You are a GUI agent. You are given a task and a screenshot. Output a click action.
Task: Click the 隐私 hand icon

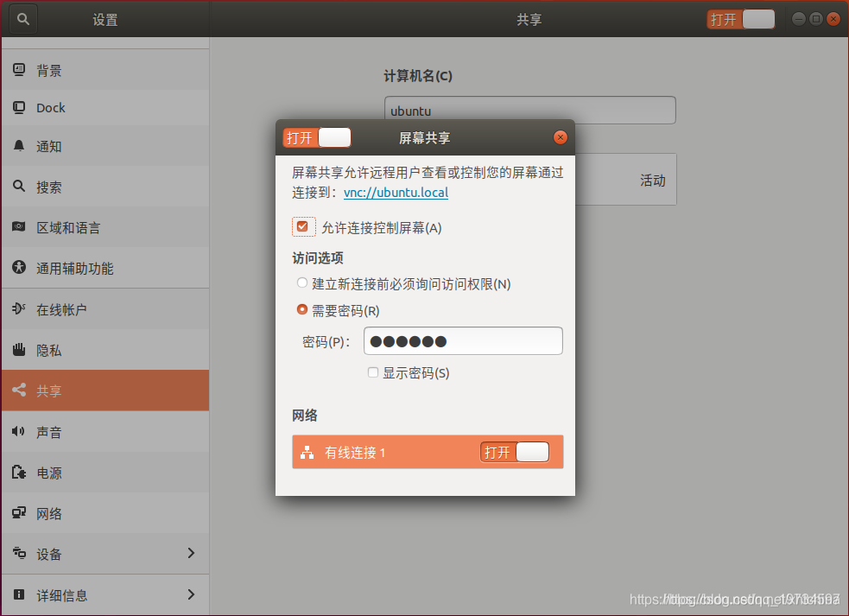pyautogui.click(x=19, y=350)
